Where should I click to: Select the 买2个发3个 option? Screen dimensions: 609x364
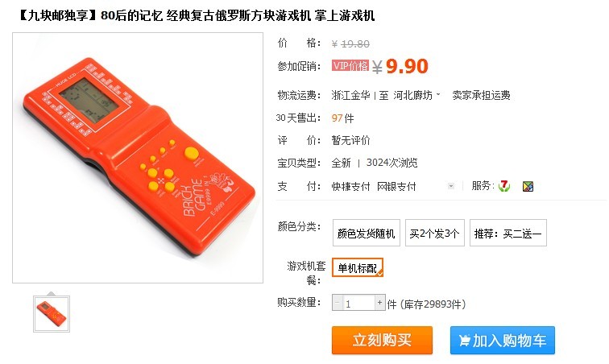pos(435,233)
